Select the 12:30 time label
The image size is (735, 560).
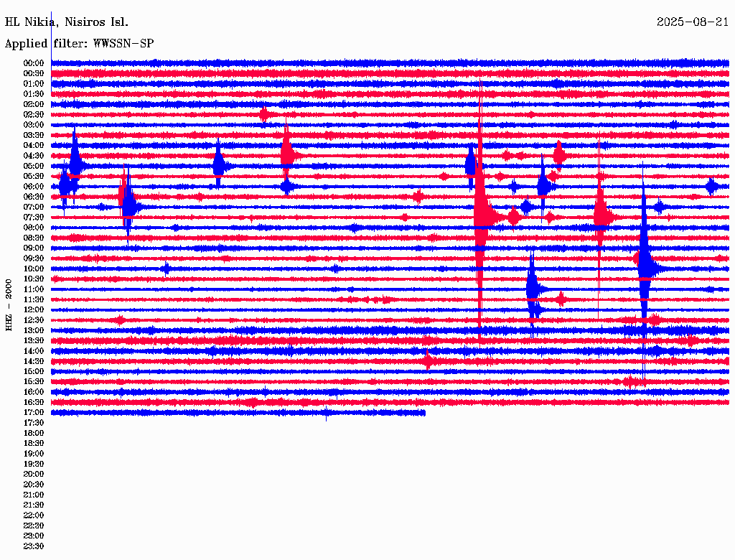(34, 320)
